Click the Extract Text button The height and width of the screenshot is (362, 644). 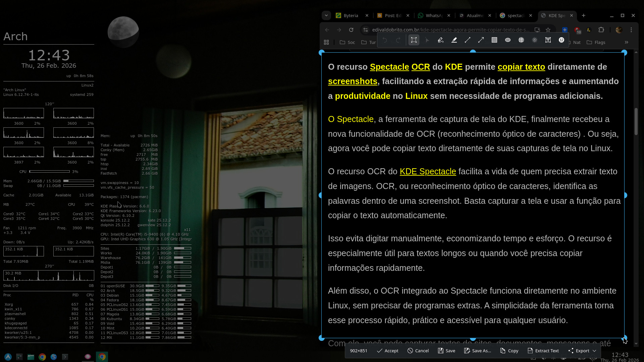[543, 351]
